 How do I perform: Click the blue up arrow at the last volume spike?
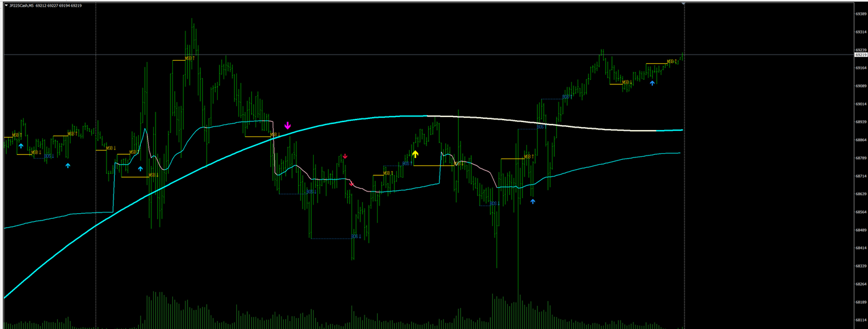coord(533,201)
